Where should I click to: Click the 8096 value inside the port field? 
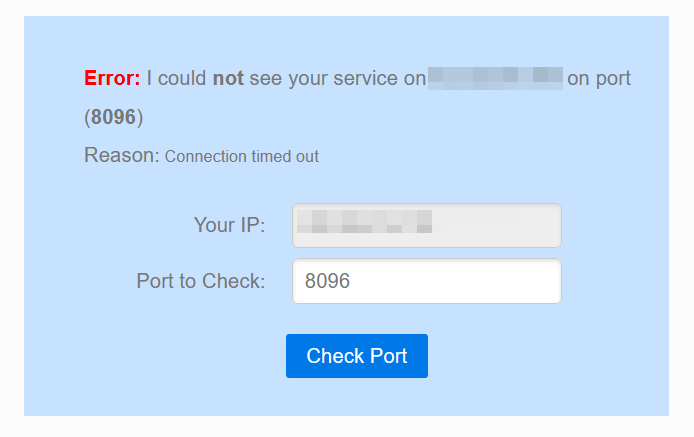tap(327, 282)
